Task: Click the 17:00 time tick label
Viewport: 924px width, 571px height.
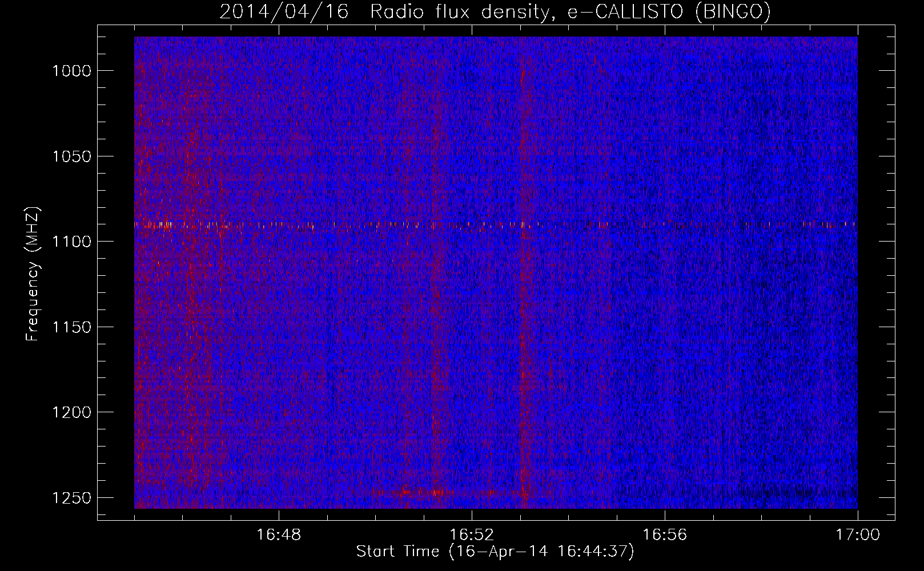Action: pos(858,535)
